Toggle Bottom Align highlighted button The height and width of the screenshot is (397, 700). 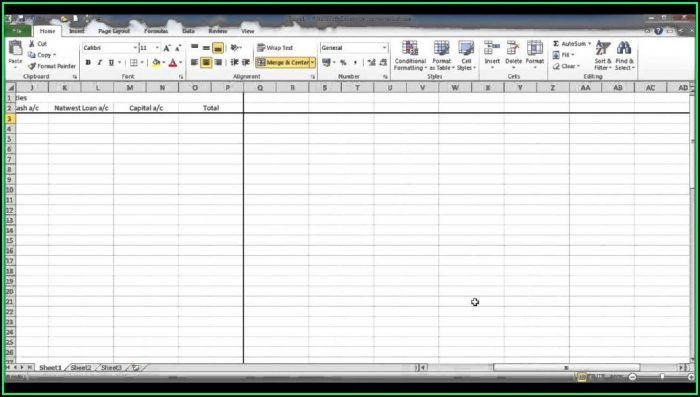point(218,48)
